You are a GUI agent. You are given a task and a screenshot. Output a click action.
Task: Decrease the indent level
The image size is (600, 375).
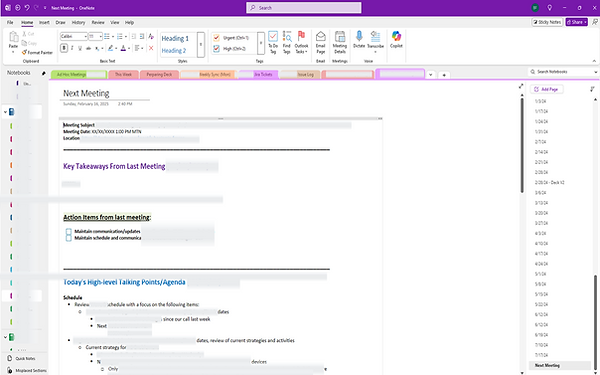pyautogui.click(x=134, y=37)
